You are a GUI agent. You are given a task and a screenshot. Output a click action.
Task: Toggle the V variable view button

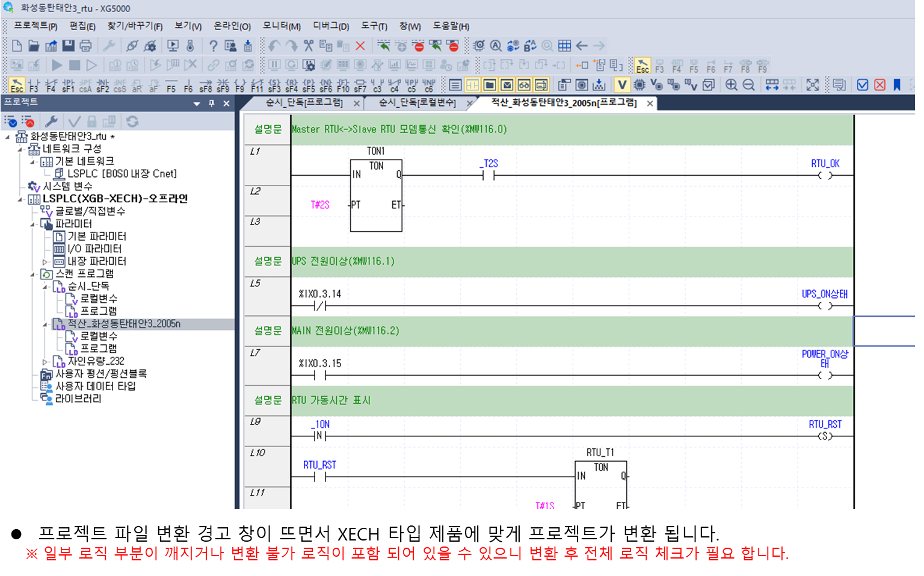622,85
